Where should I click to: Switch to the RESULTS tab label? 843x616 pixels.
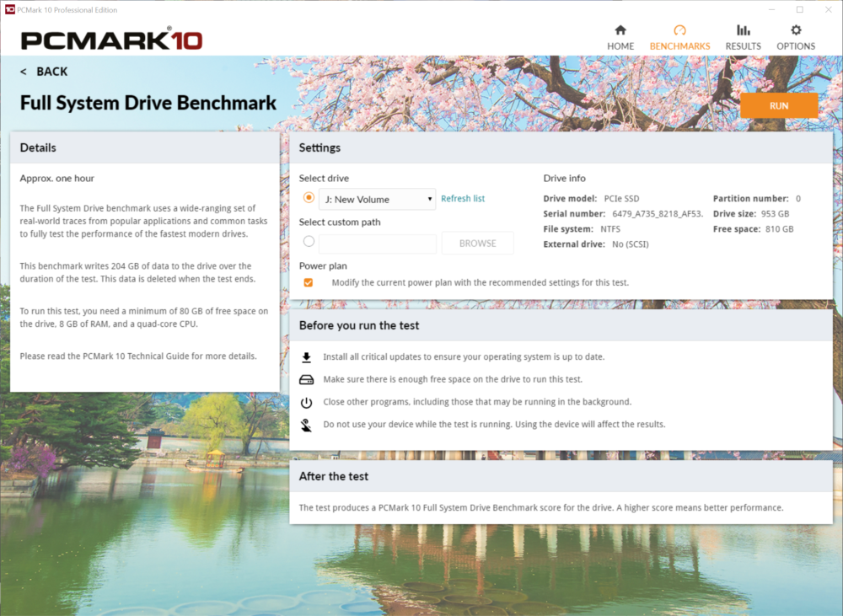[743, 46]
